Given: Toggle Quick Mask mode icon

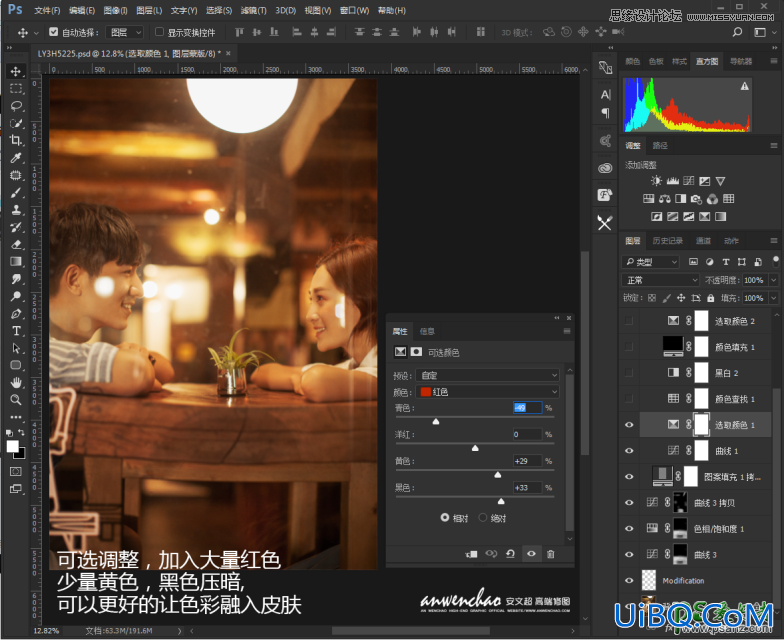Looking at the screenshot, I should 16,472.
